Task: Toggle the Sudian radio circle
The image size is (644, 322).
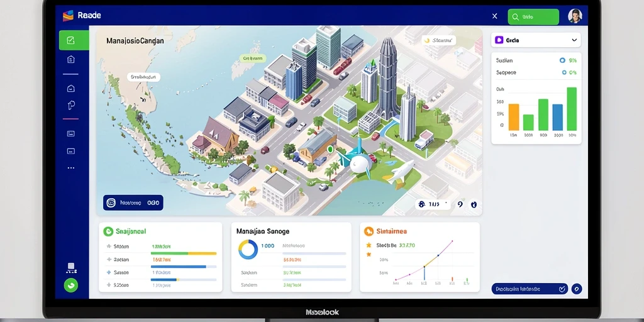Action: [562, 60]
